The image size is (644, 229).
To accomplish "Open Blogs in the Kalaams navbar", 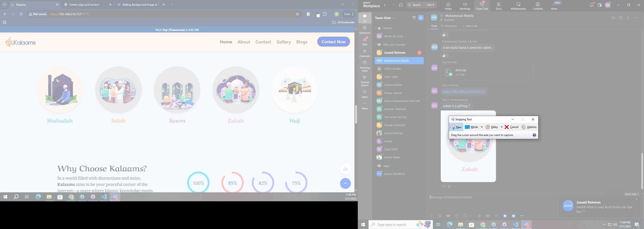I will (301, 42).
